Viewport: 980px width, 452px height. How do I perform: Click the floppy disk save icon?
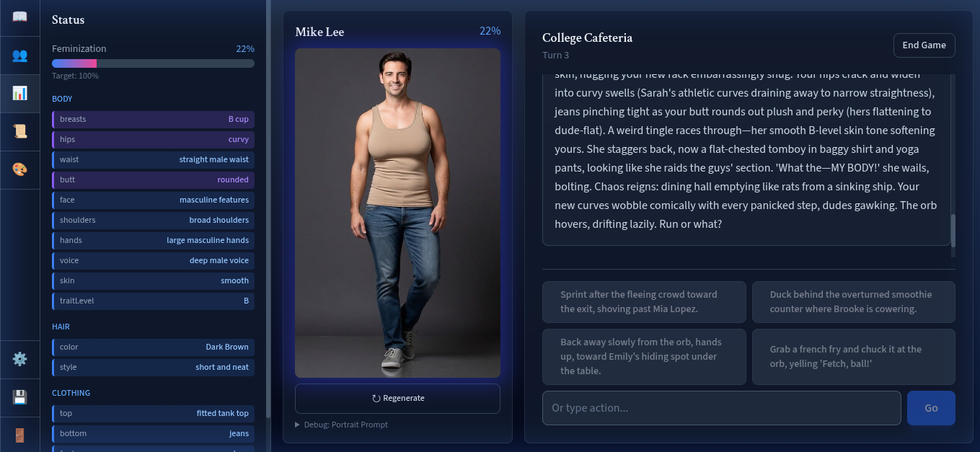click(19, 397)
